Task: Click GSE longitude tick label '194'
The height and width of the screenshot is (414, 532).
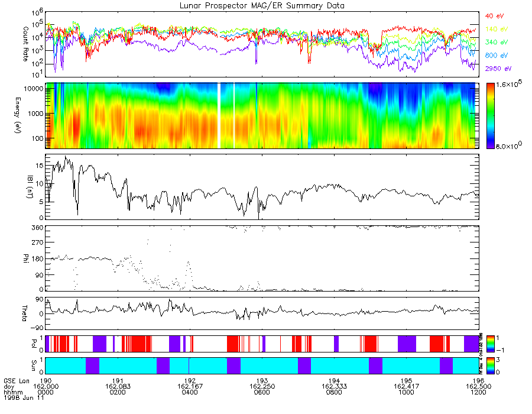Action: coord(334,381)
